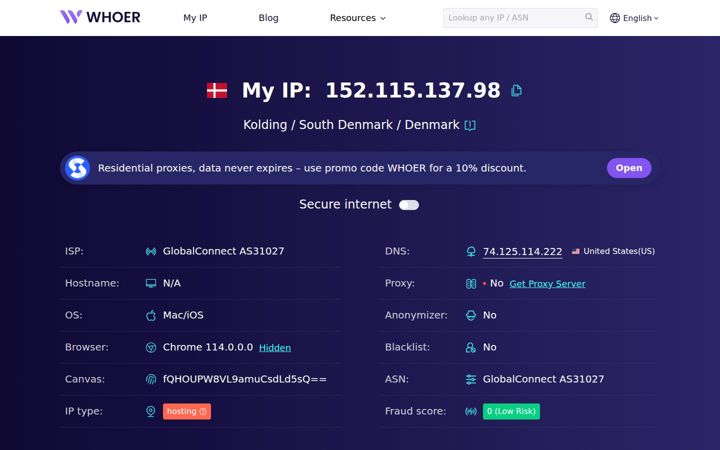Follow the Get Proxy Server link
Image resolution: width=720 pixels, height=450 pixels.
point(547,284)
